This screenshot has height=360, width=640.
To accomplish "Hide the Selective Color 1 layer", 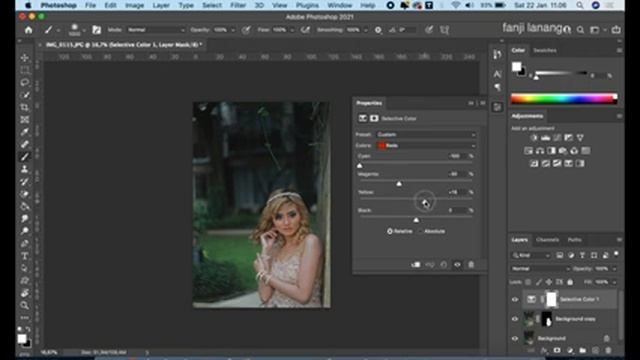I will pyautogui.click(x=515, y=299).
